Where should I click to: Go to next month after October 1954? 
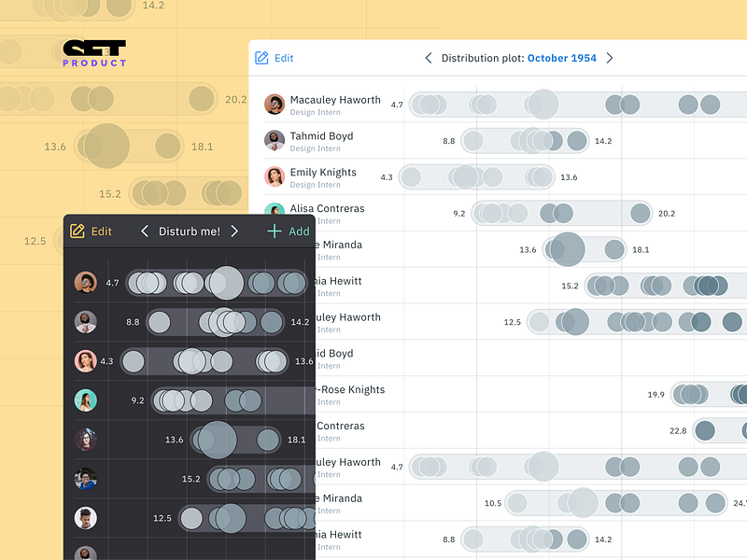point(610,58)
